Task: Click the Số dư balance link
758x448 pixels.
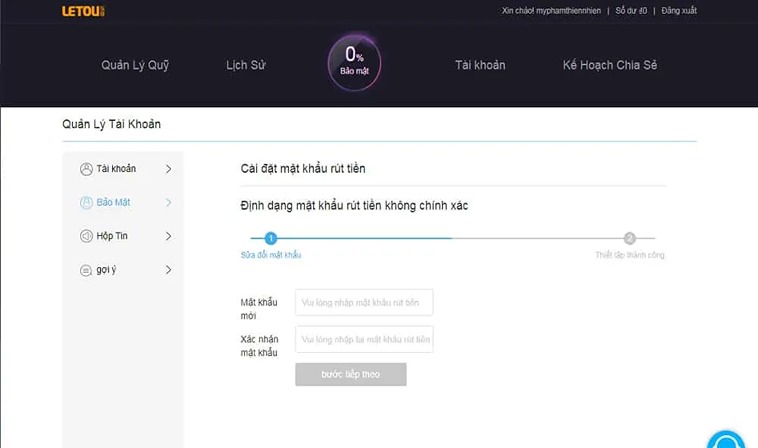Action: coord(631,11)
